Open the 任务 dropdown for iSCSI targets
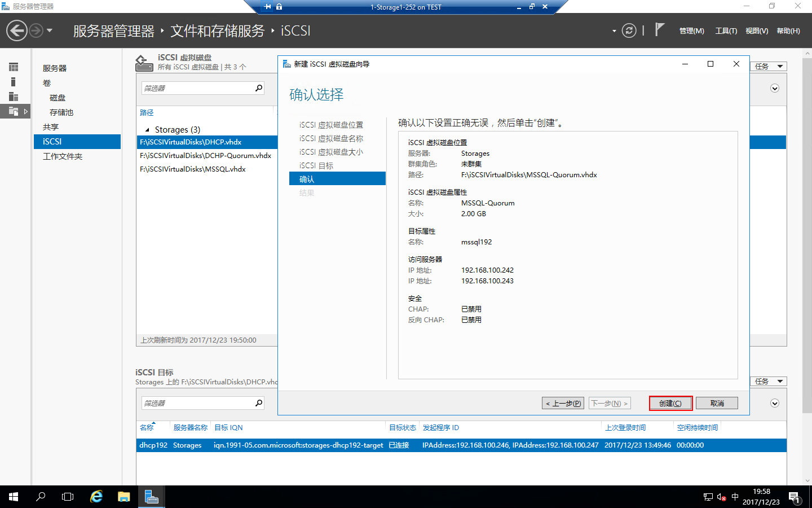Screen dimensions: 812x508 click(x=769, y=382)
